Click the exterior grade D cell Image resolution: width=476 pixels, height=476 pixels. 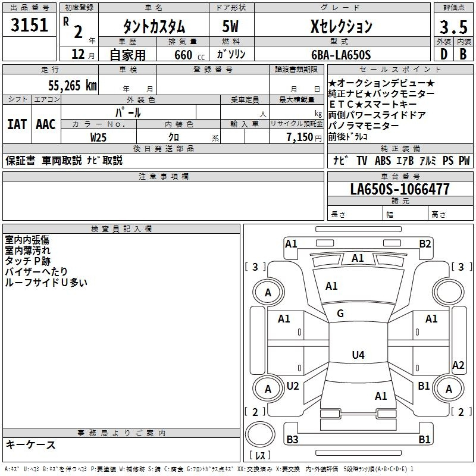click(443, 54)
